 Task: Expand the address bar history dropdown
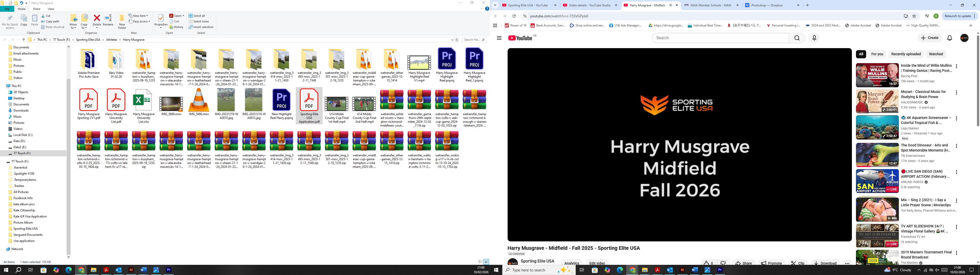452,40
